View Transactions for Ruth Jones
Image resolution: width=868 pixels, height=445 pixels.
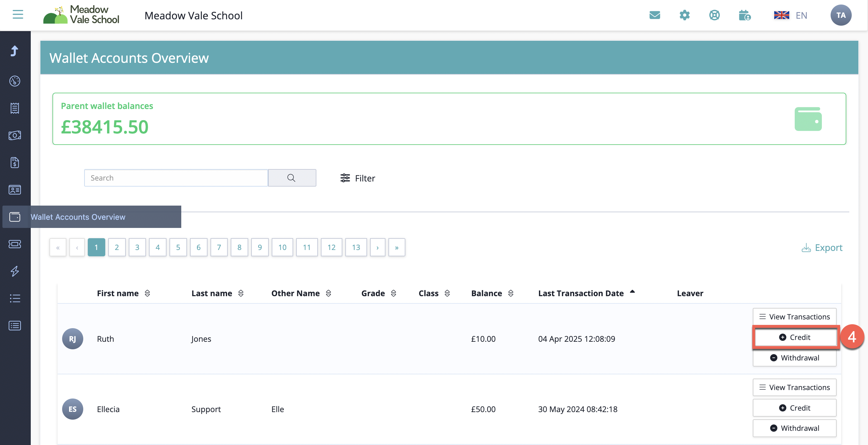point(794,317)
